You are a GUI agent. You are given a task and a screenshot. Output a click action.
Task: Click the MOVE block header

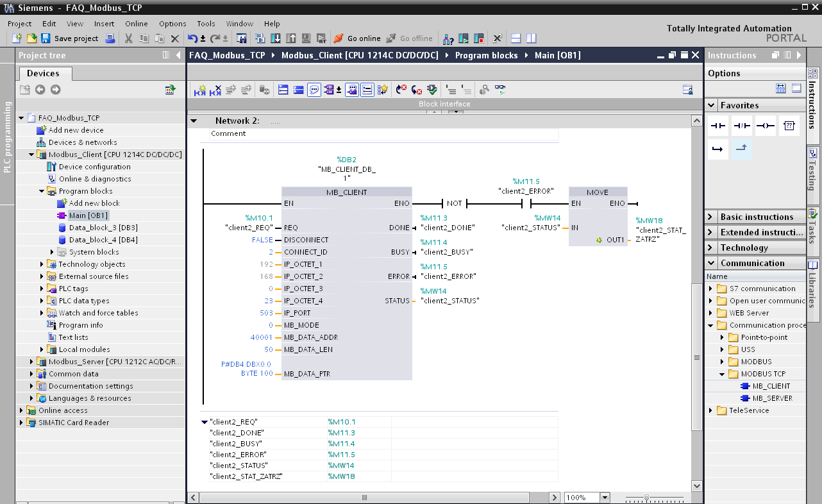coord(598,192)
